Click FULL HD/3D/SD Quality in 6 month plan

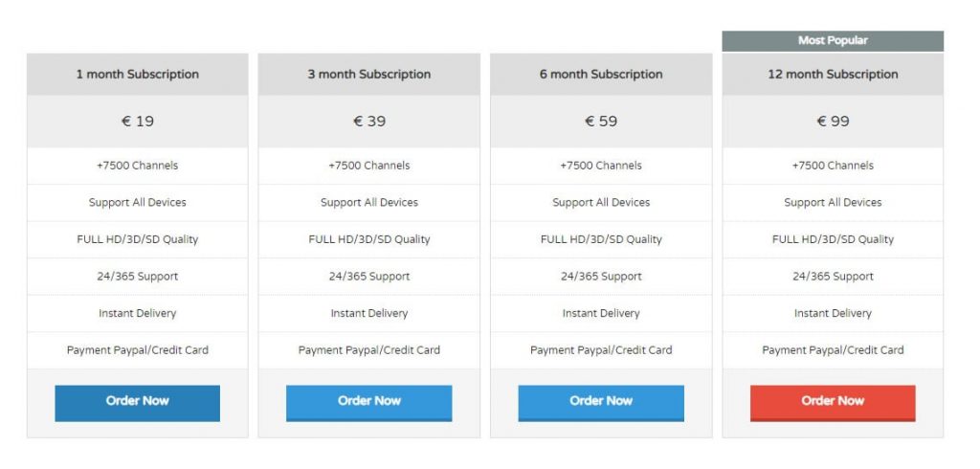pos(601,239)
